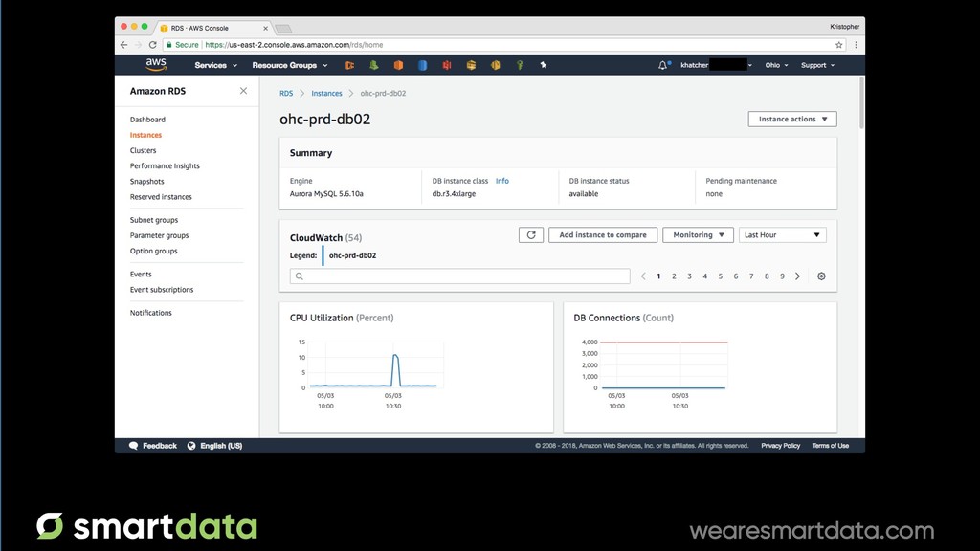
Task: Select Instances in the sidebar
Action: (145, 135)
